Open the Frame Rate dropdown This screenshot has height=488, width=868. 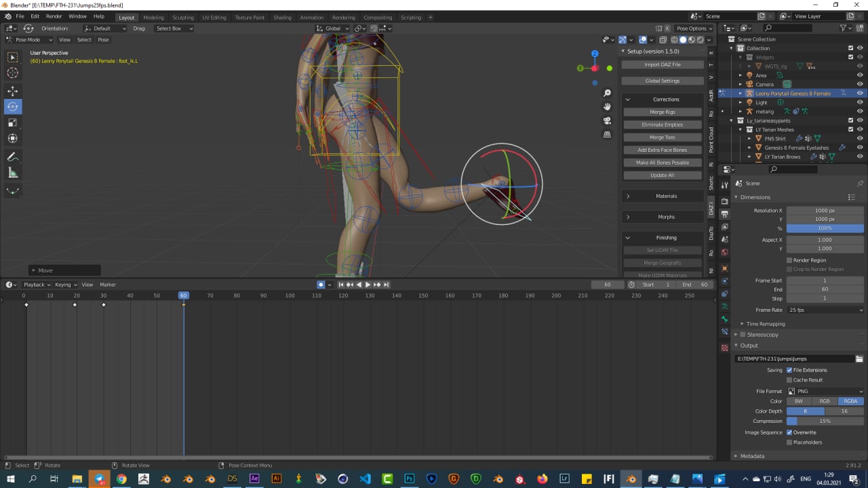(x=825, y=310)
